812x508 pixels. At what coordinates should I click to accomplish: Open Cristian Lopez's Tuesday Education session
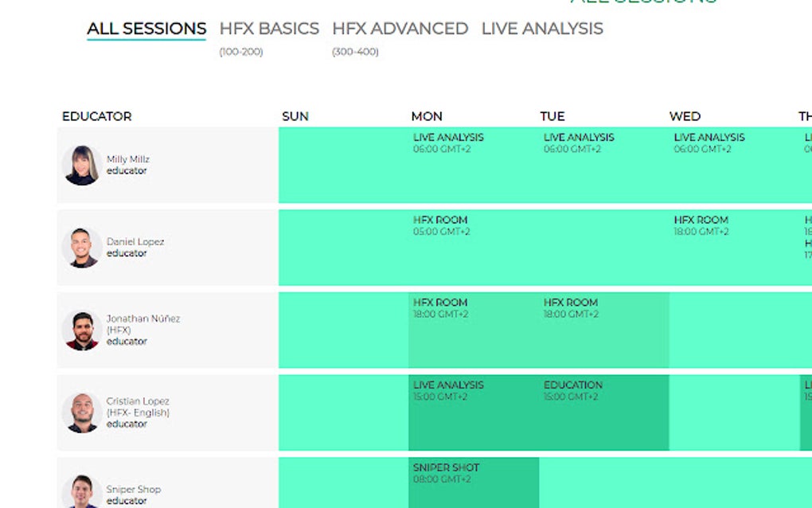click(x=573, y=390)
